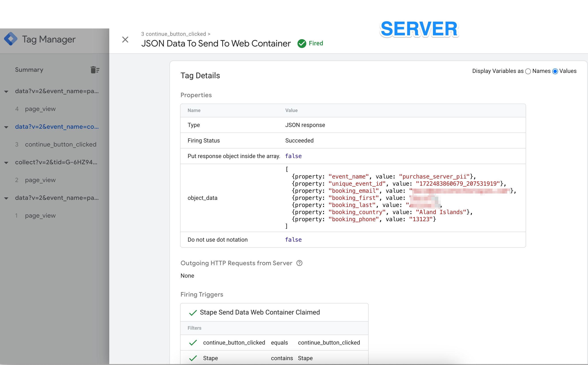Select Values display radio button
Viewport: 588px width, 365px height.
pyautogui.click(x=555, y=71)
